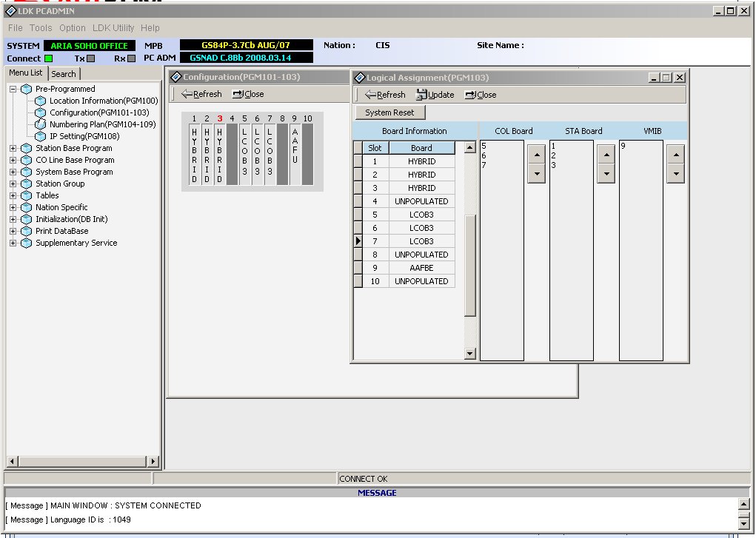
Task: Click the Logical Assignment window title icon
Action: 360,78
